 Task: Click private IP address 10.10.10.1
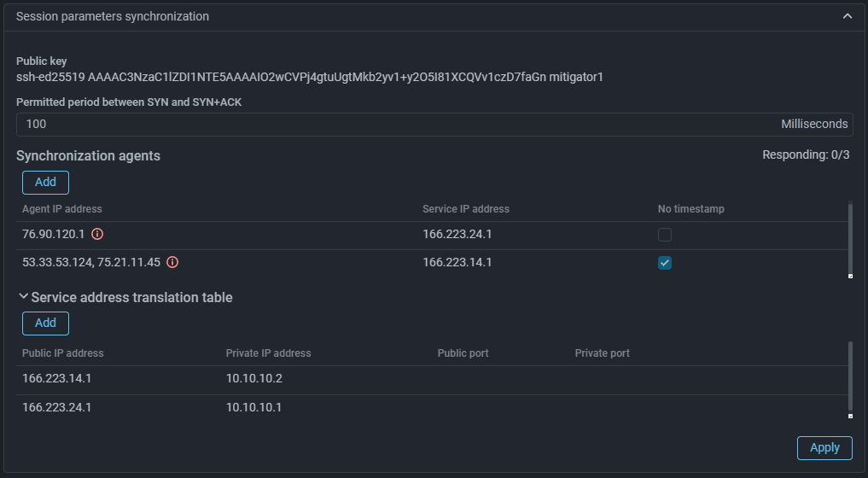coord(253,408)
